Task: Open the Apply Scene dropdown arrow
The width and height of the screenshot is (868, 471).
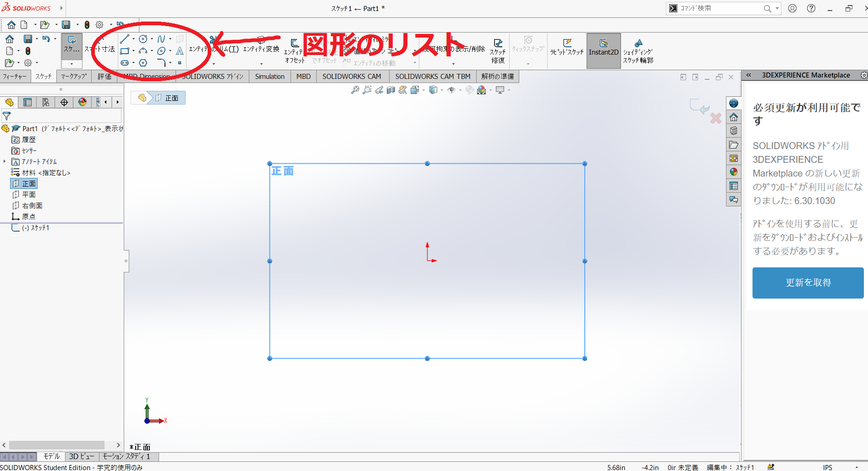Action: point(490,90)
